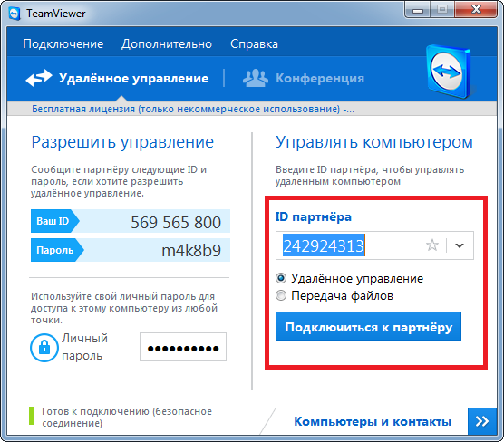
Task: Click the partner ID input field
Action: pyautogui.click(x=374, y=245)
